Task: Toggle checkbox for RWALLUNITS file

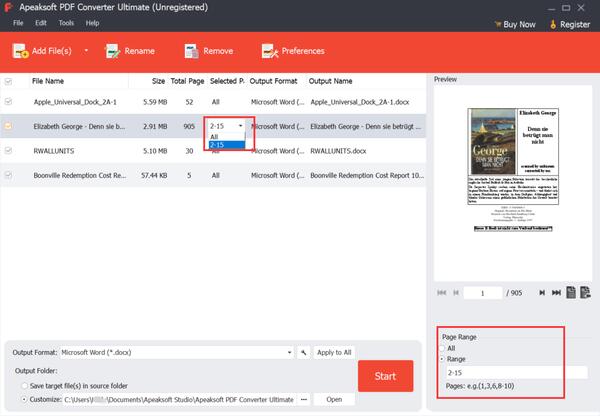Action: click(x=9, y=151)
